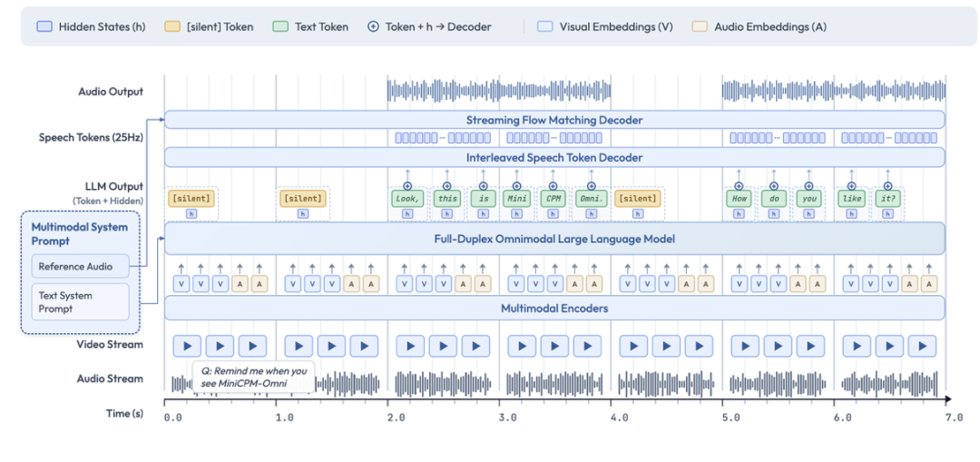
Task: Click the Multimodal Encoders bar
Action: (554, 309)
